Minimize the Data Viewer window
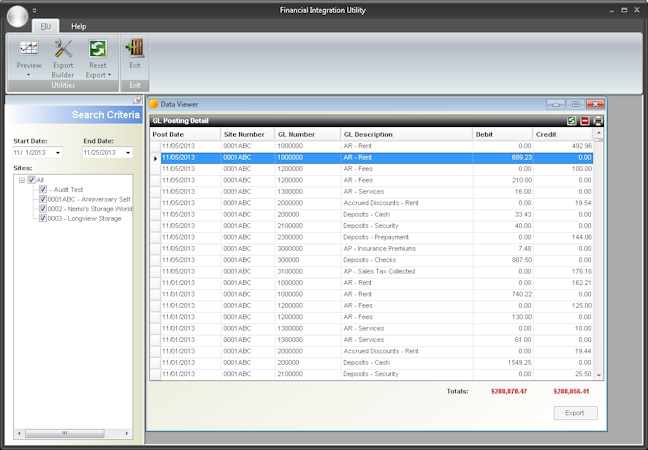This screenshot has width=648, height=450. 555,104
